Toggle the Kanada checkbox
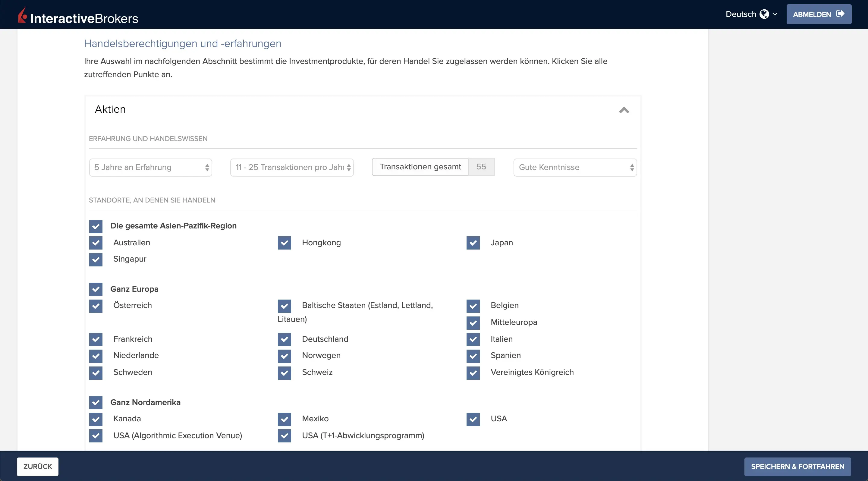Viewport: 868px width, 481px height. coord(96,419)
